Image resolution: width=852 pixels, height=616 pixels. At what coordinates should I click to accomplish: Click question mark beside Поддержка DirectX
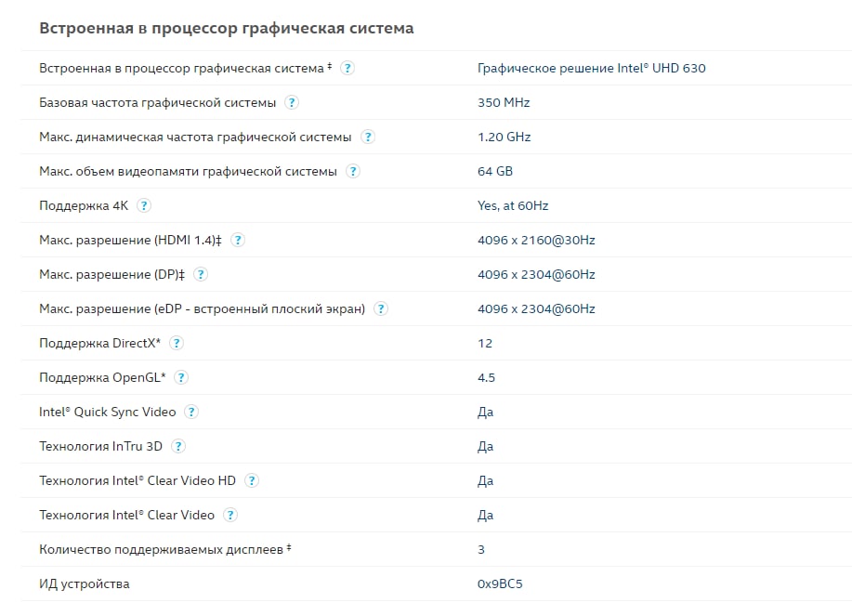click(x=177, y=343)
